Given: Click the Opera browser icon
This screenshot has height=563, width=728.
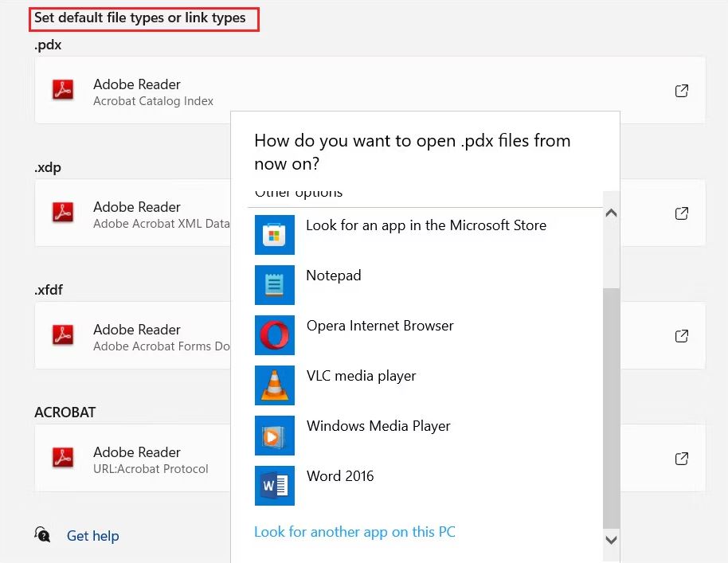Looking at the screenshot, I should point(274,334).
